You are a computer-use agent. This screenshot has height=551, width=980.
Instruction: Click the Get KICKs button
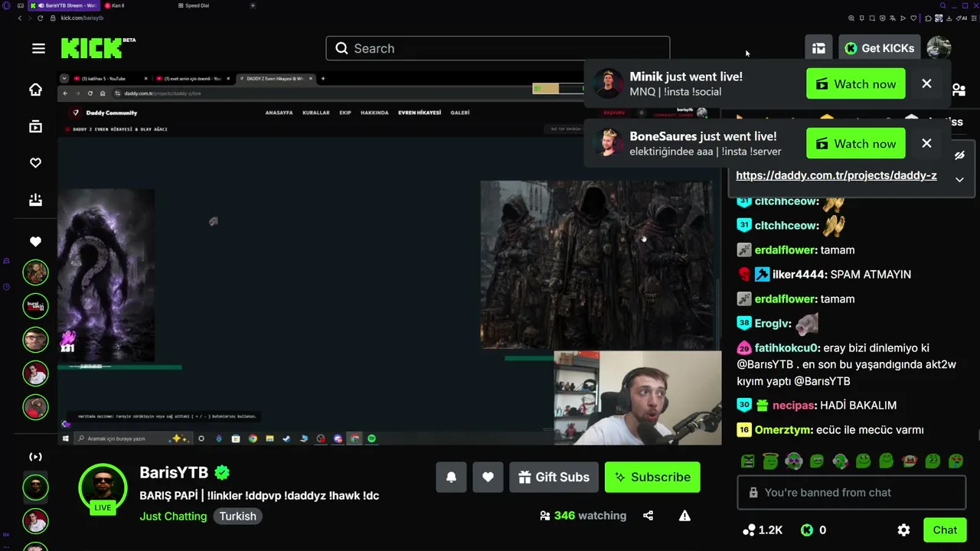coord(880,48)
